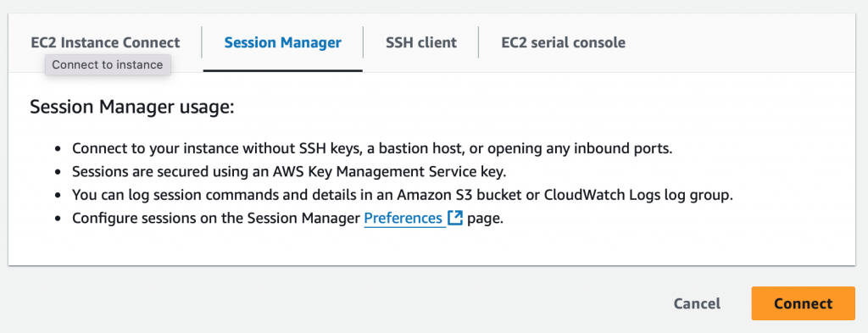Click the Amazon S3 bucket logging bullet text
The height and width of the screenshot is (333, 868).
403,195
